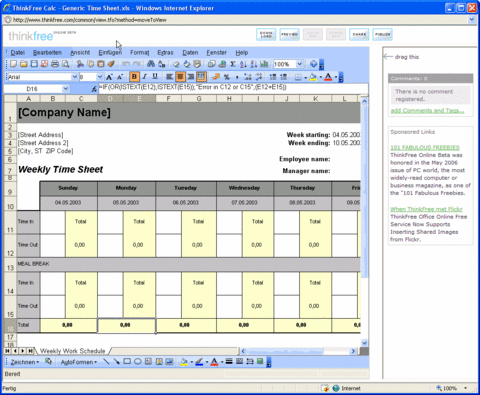The width and height of the screenshot is (480, 395).
Task: Click in the formula bar input
Action: click(233, 89)
